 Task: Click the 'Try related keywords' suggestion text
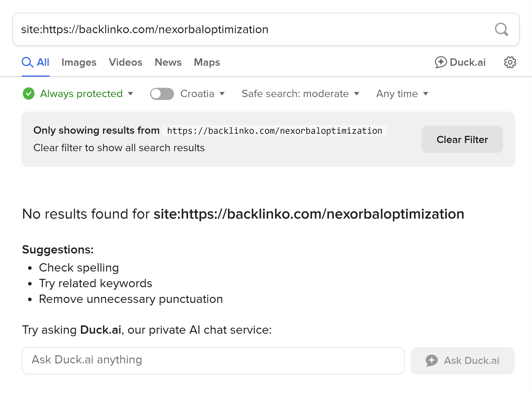[x=96, y=284]
